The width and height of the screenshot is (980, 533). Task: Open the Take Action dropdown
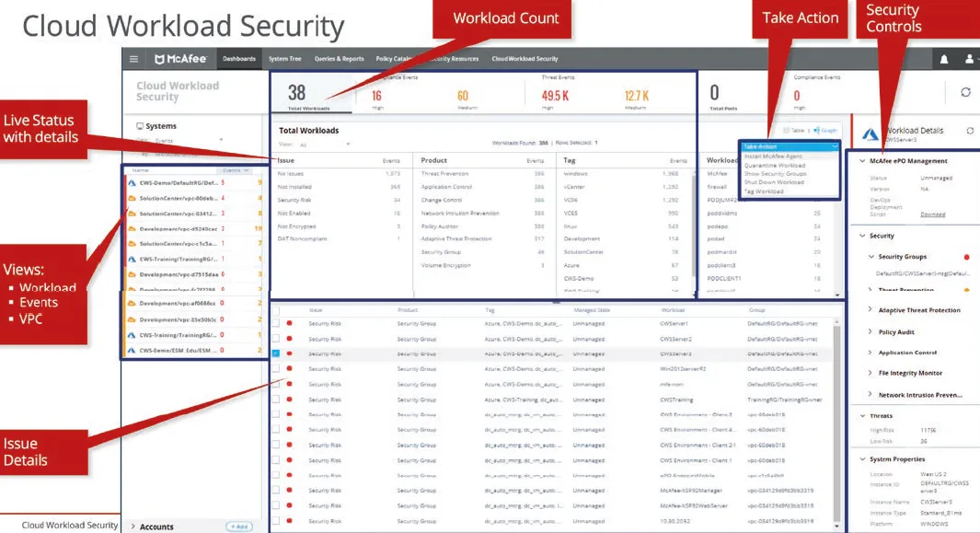pyautogui.click(x=790, y=146)
